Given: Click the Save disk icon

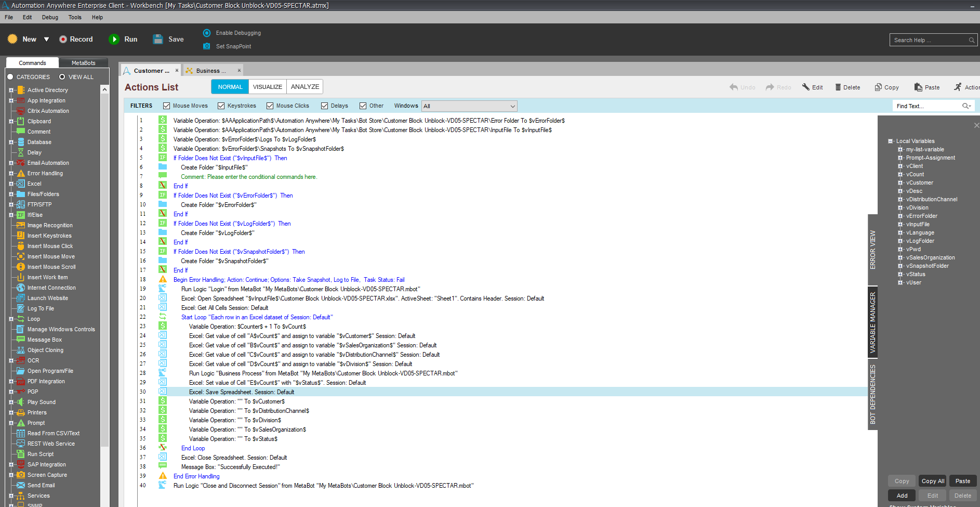Looking at the screenshot, I should [x=158, y=40].
